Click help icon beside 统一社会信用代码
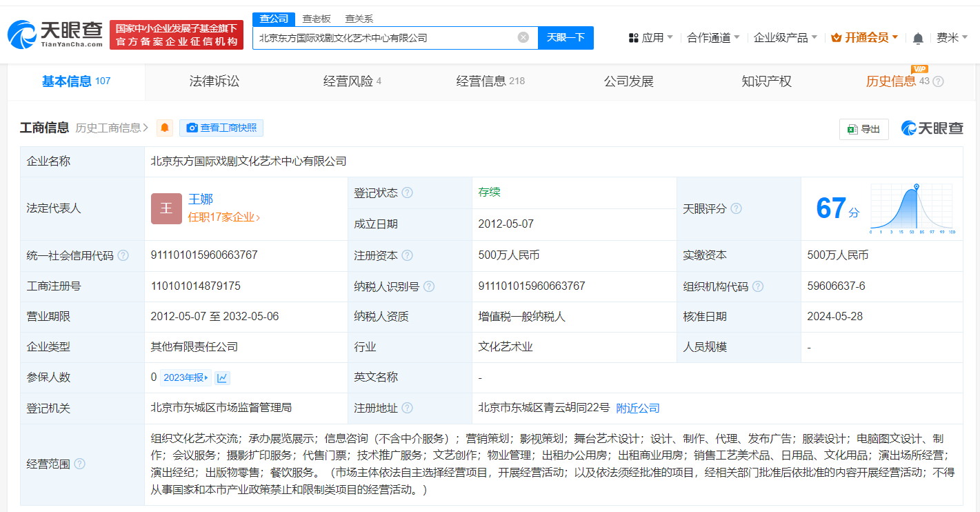Viewport: 980px width, 512px height. (123, 255)
